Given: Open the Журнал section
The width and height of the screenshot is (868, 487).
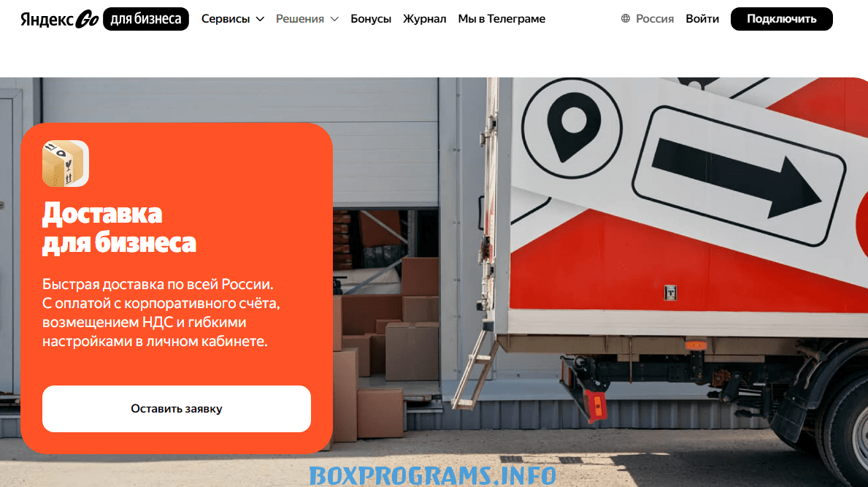Looking at the screenshot, I should tap(425, 19).
